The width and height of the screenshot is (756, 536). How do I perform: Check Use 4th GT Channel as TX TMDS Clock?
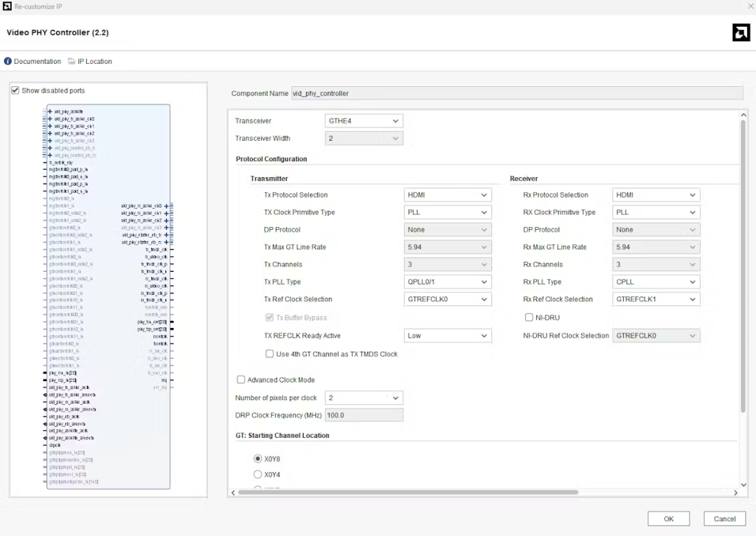pyautogui.click(x=269, y=354)
